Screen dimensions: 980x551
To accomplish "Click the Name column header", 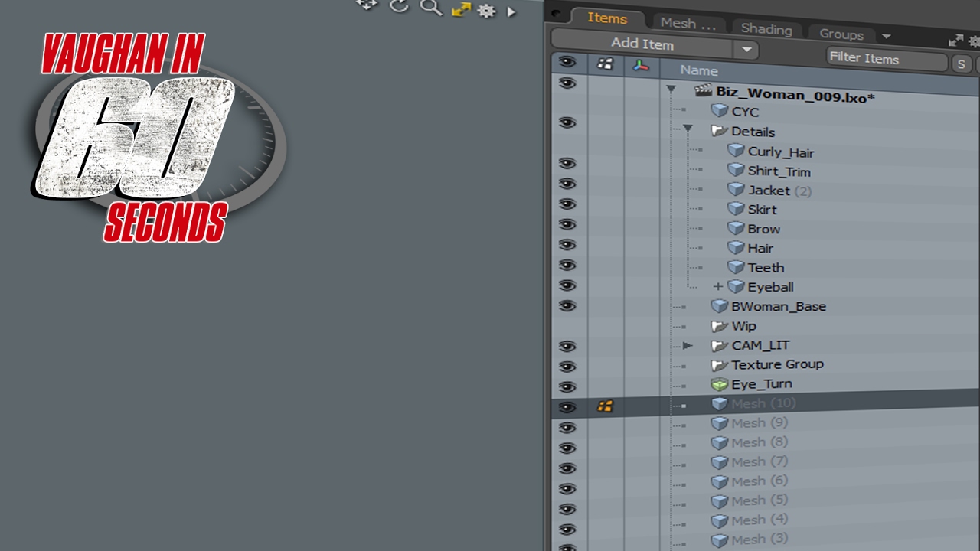I will point(699,70).
